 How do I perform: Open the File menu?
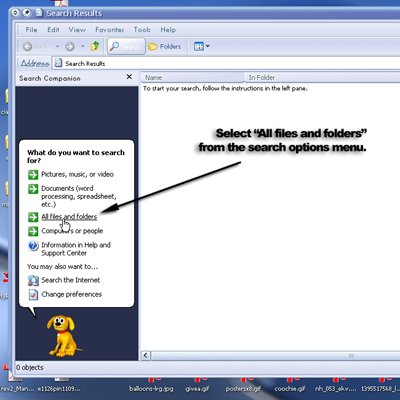31,30
